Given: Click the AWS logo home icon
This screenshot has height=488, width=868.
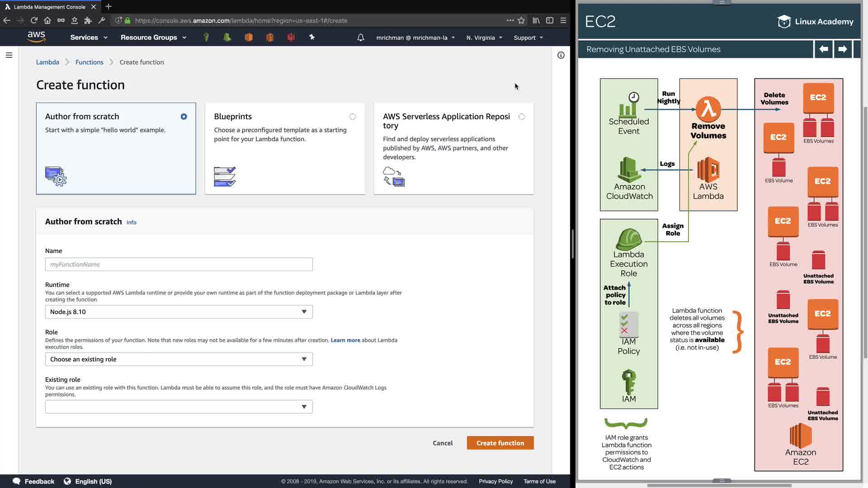Looking at the screenshot, I should 36,37.
